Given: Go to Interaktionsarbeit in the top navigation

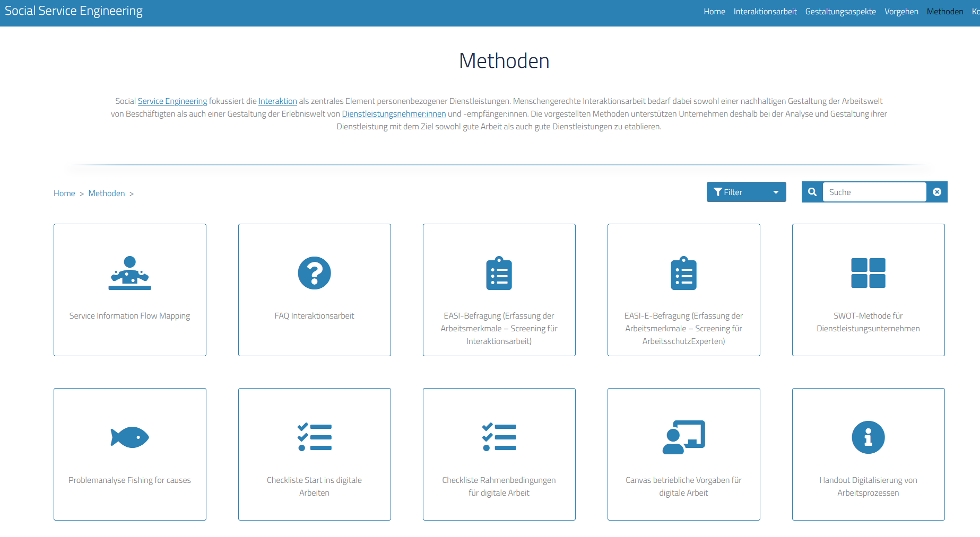Looking at the screenshot, I should pyautogui.click(x=765, y=12).
